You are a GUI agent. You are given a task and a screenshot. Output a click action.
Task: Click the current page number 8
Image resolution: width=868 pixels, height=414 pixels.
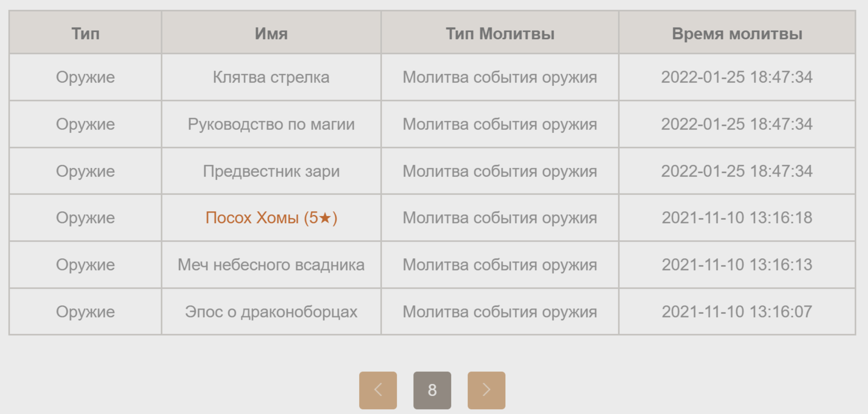click(x=432, y=390)
